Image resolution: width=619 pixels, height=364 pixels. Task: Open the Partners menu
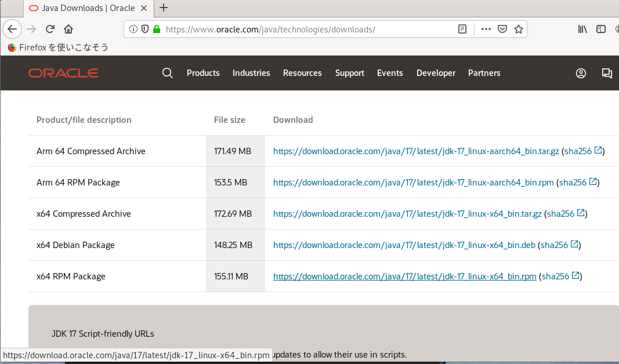pyautogui.click(x=484, y=73)
